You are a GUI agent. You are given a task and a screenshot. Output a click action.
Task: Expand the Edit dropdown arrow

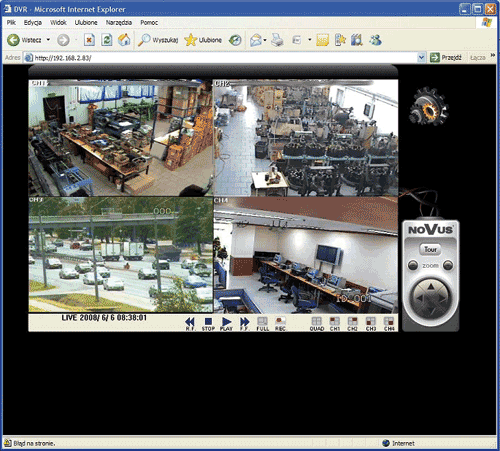(310, 40)
